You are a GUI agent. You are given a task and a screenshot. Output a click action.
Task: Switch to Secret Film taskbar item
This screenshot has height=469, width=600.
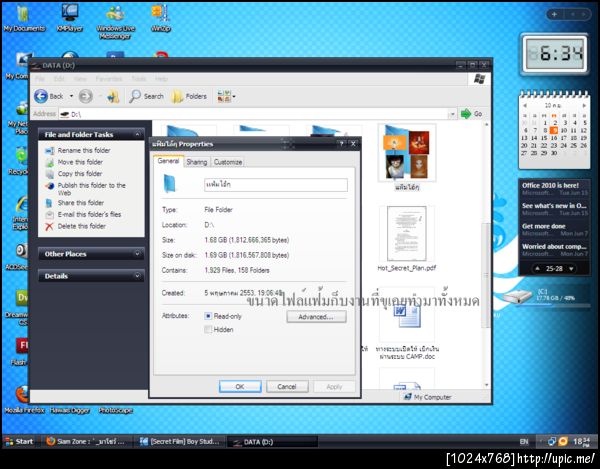click(x=180, y=441)
